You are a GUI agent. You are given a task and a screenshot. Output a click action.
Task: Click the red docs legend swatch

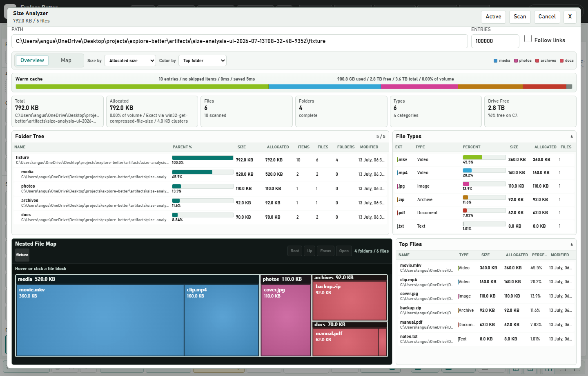[x=561, y=60]
